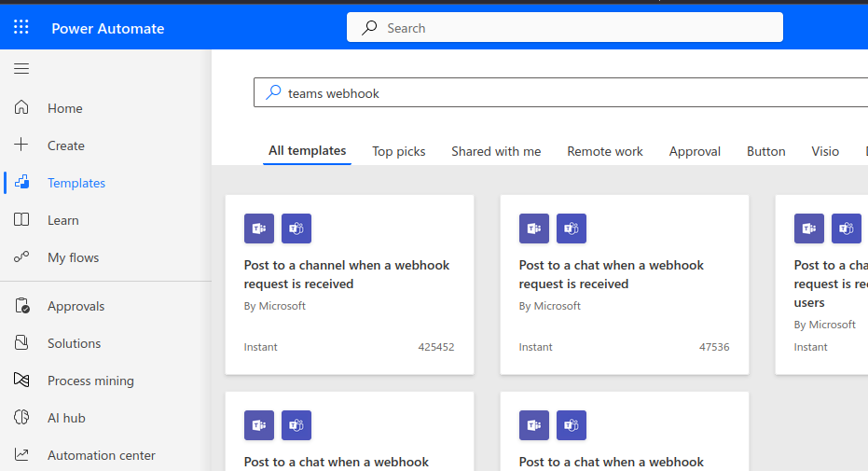The image size is (868, 471).
Task: Open the Approval templates tab
Action: coord(695,151)
